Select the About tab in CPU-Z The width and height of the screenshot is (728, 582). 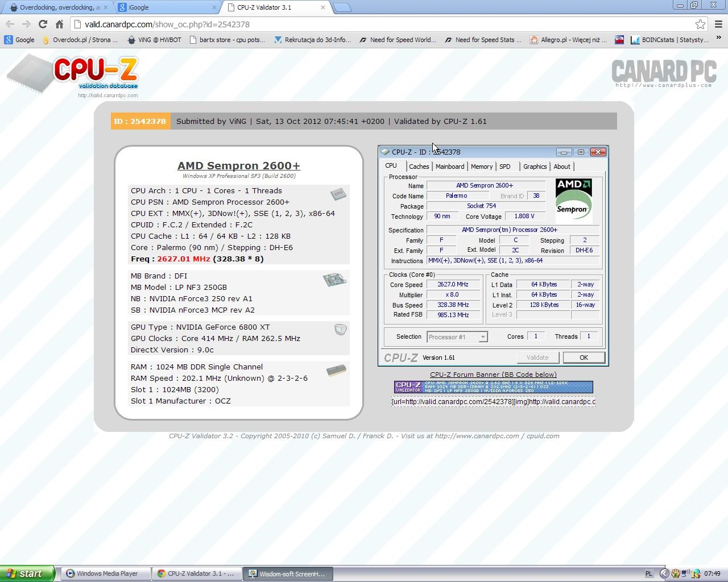click(x=562, y=167)
